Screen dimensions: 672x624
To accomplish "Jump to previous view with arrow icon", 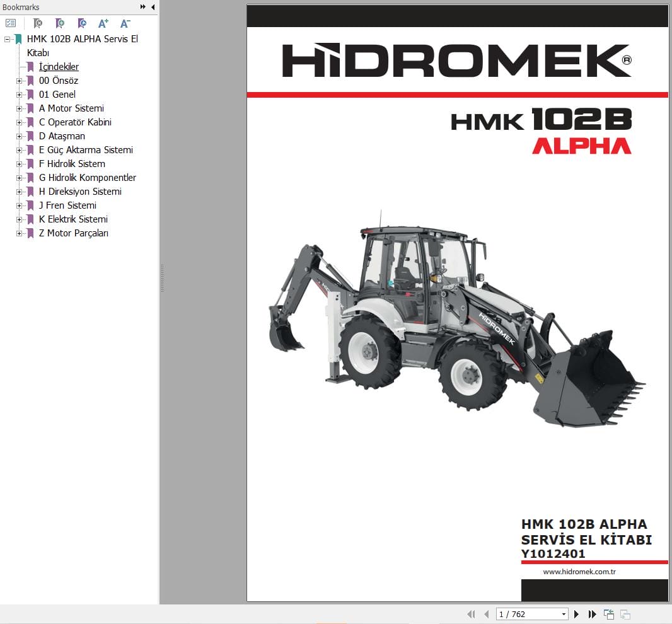I will (x=608, y=614).
